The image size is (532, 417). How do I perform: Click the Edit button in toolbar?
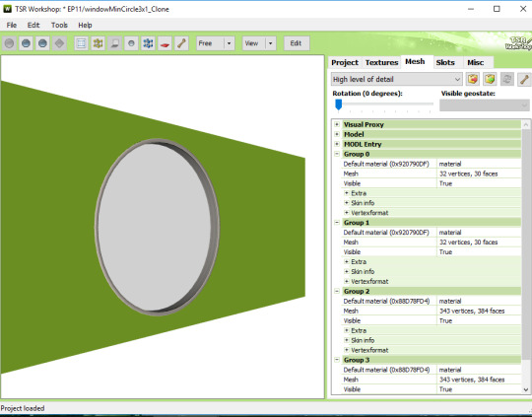[297, 43]
